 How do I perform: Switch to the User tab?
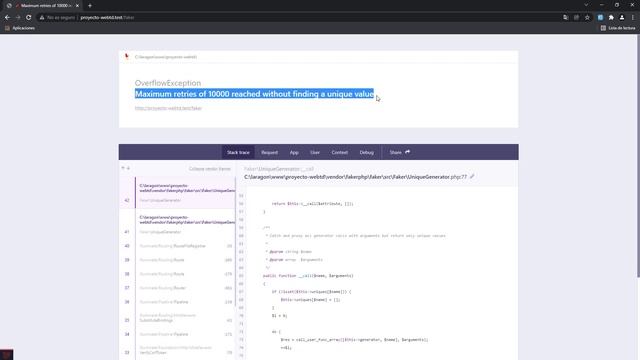click(315, 152)
